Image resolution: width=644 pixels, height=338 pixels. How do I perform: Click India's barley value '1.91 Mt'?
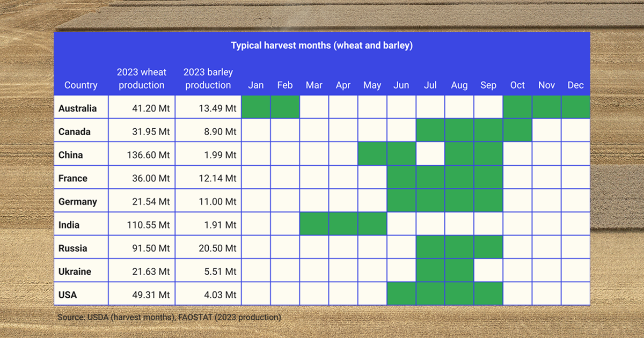[219, 225]
